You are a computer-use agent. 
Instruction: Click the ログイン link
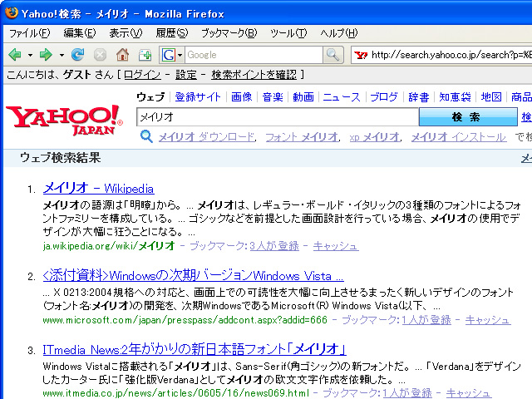(142, 75)
